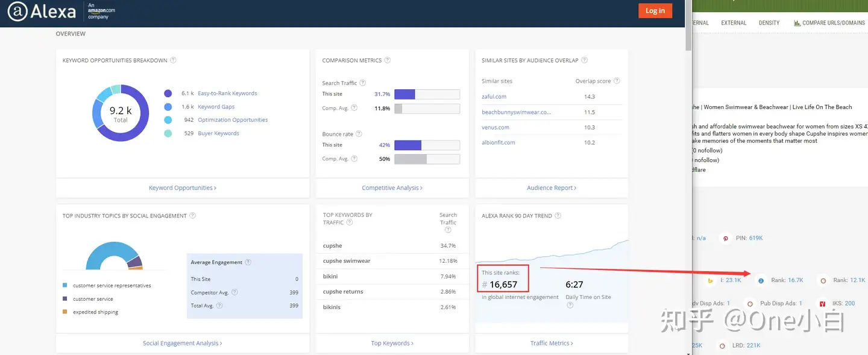Click expedited shipping legend entry
This screenshot has width=868, height=355.
tap(90, 312)
